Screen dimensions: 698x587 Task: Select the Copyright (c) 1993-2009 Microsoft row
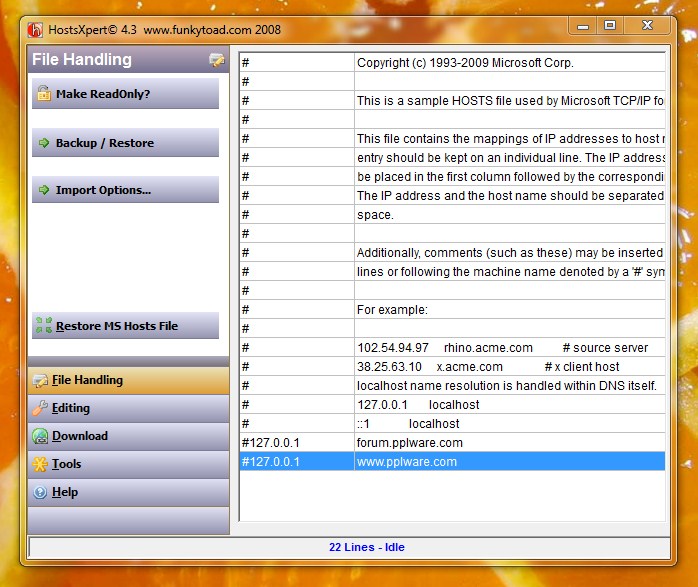tap(452, 62)
